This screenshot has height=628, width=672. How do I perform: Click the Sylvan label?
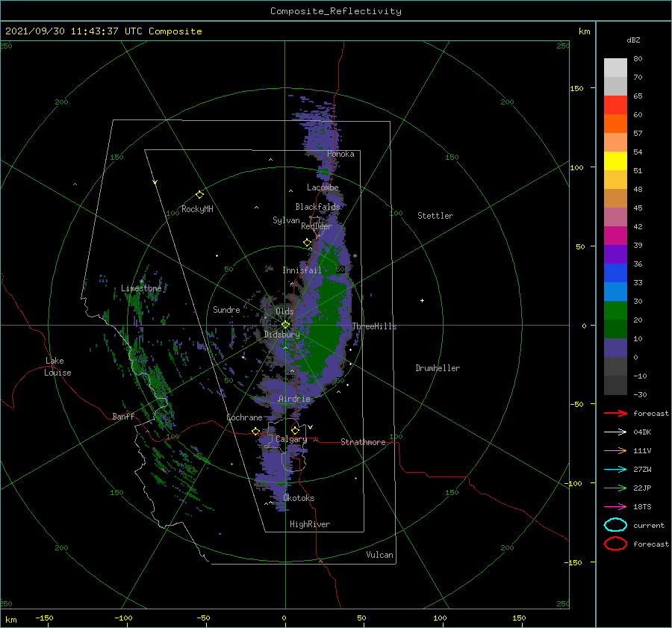tap(286, 220)
